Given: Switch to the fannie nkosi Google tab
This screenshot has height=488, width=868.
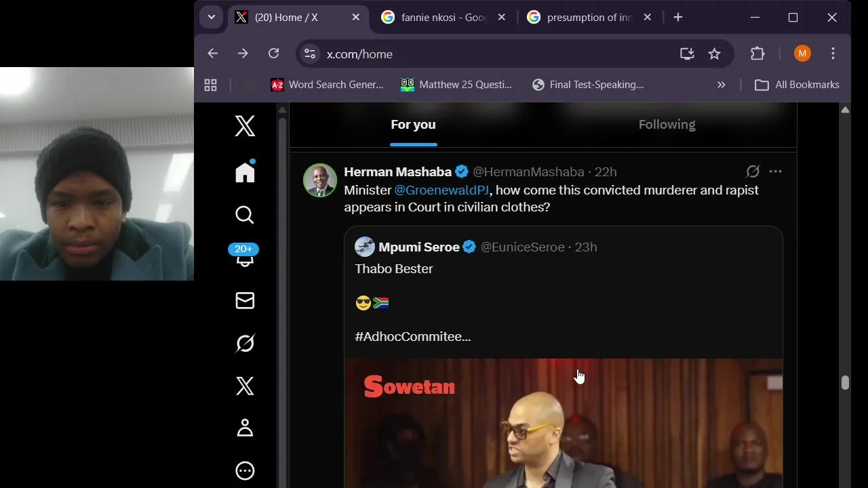Looking at the screenshot, I should 443,18.
